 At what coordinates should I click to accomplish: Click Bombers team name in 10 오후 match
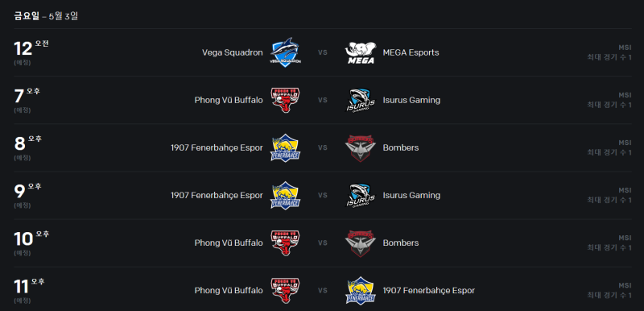[401, 243]
